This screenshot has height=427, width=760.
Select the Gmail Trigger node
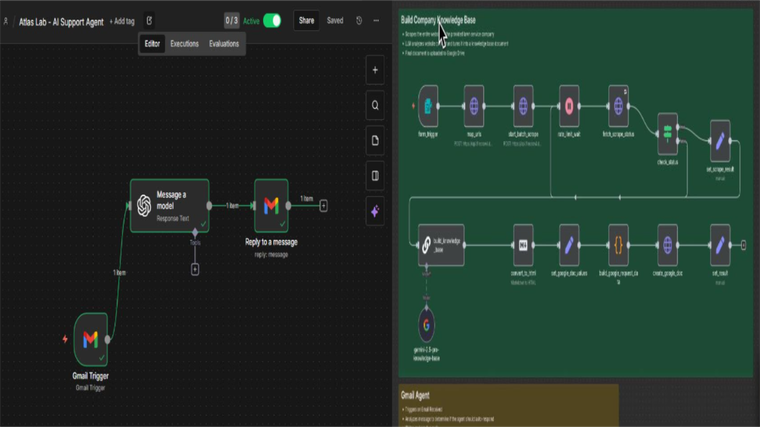(91, 340)
